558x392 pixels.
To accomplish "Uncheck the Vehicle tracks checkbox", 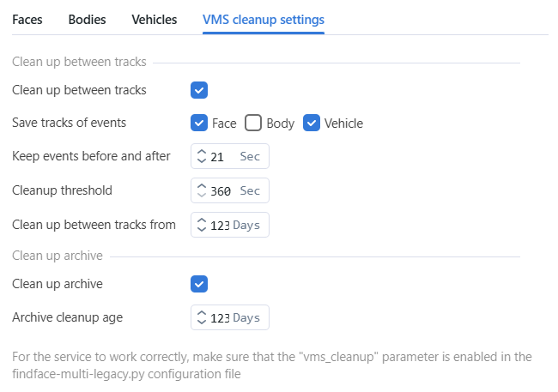I will pyautogui.click(x=312, y=123).
